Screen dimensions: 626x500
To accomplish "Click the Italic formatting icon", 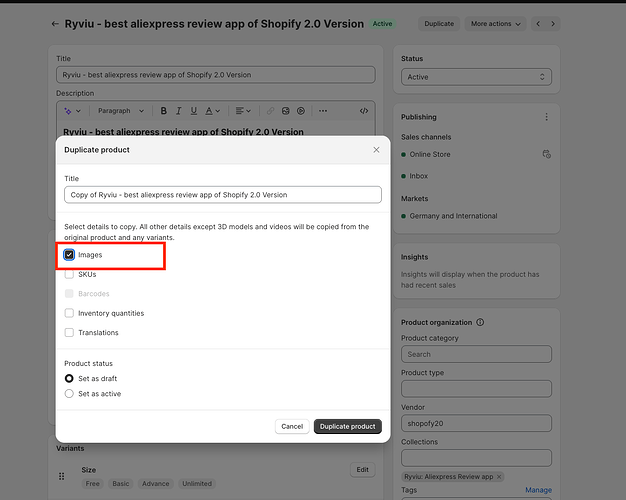I will point(178,111).
